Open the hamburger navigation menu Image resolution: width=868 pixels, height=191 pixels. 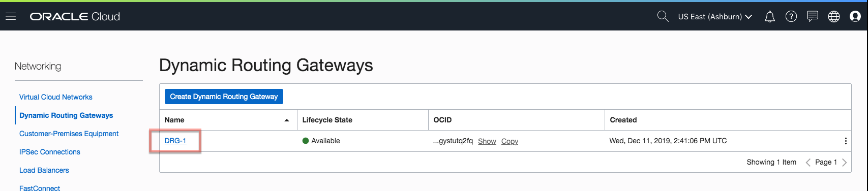tap(11, 16)
